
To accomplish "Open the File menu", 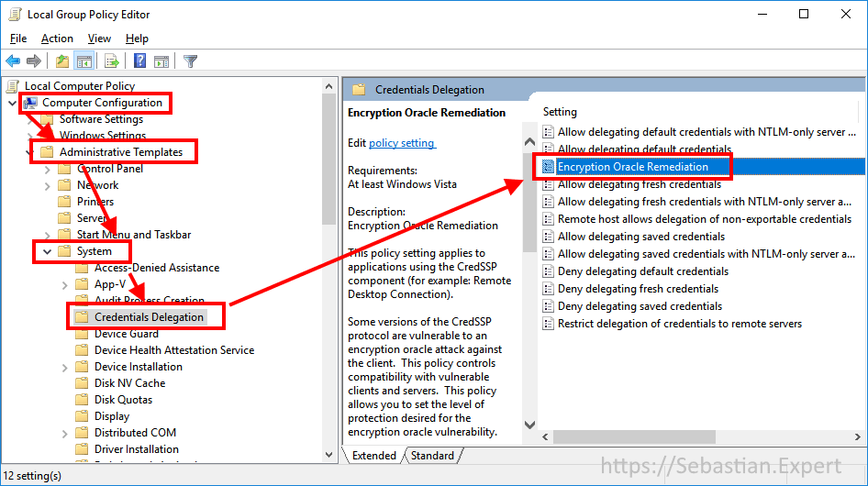I will coord(18,39).
